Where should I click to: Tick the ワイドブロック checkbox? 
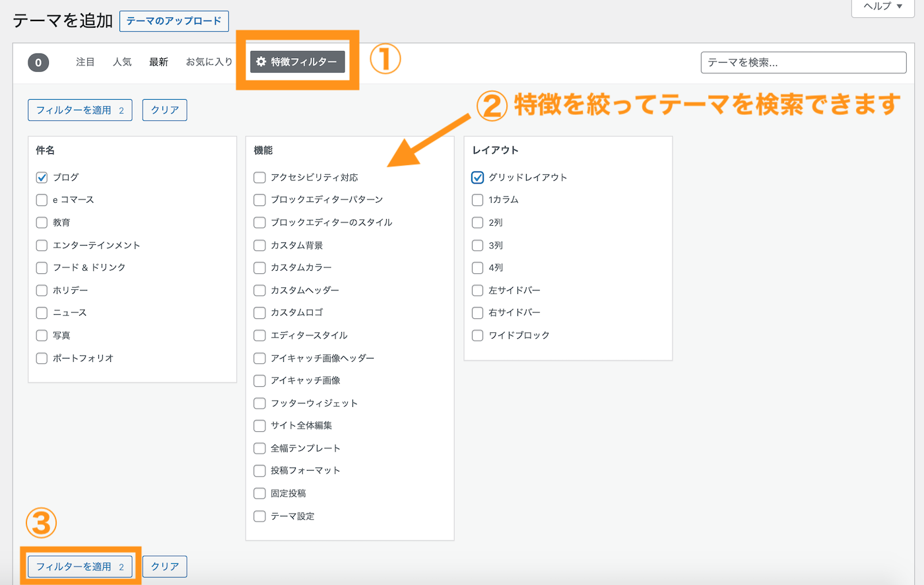478,335
